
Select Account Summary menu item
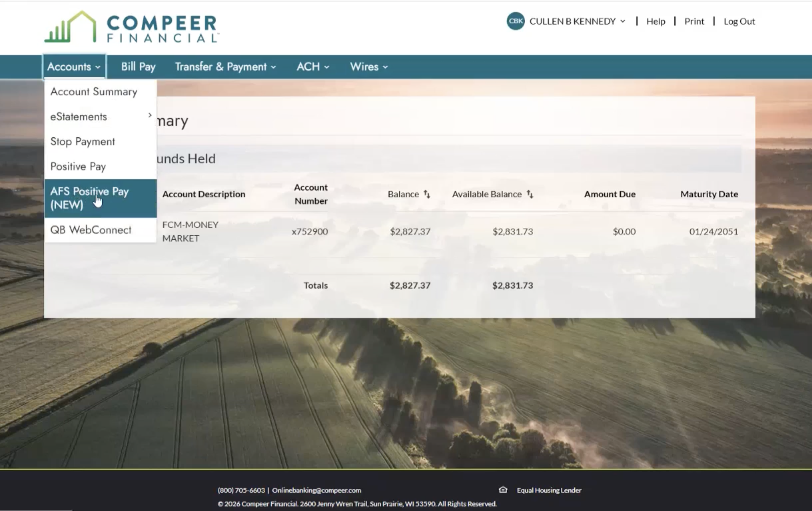(94, 92)
